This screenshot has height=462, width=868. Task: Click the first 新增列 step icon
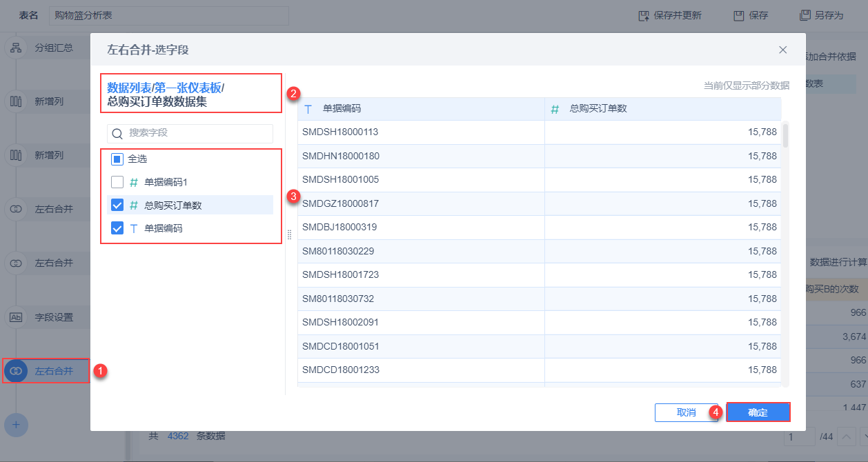tap(15, 101)
